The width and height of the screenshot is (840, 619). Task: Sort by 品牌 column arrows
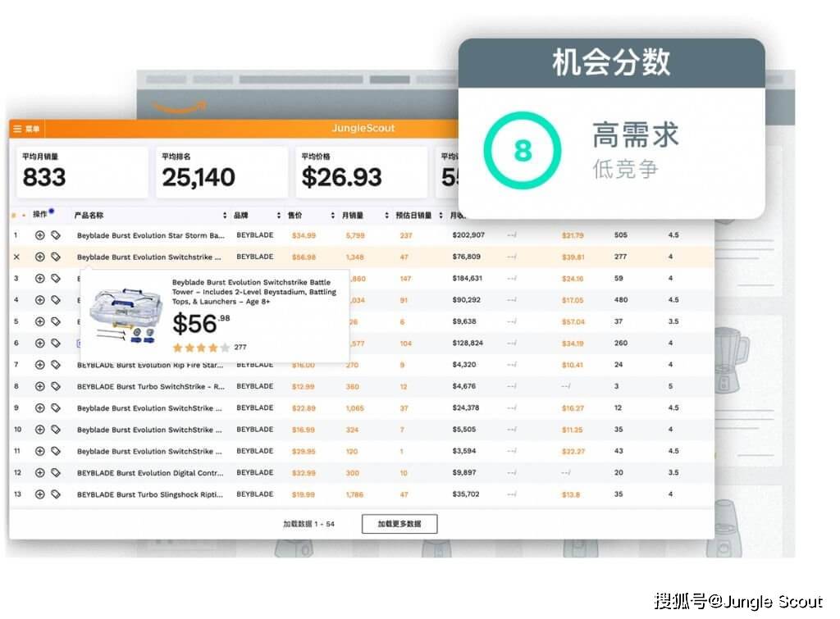coord(279,216)
